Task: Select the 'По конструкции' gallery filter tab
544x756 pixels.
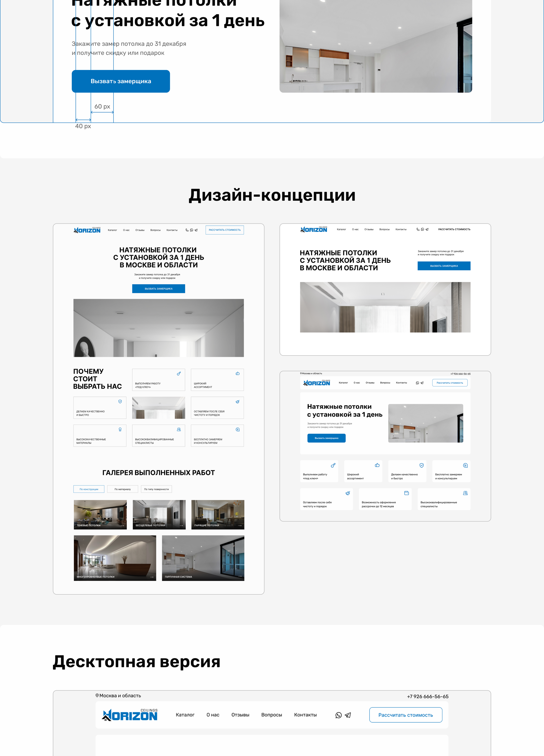Action: [x=89, y=489]
